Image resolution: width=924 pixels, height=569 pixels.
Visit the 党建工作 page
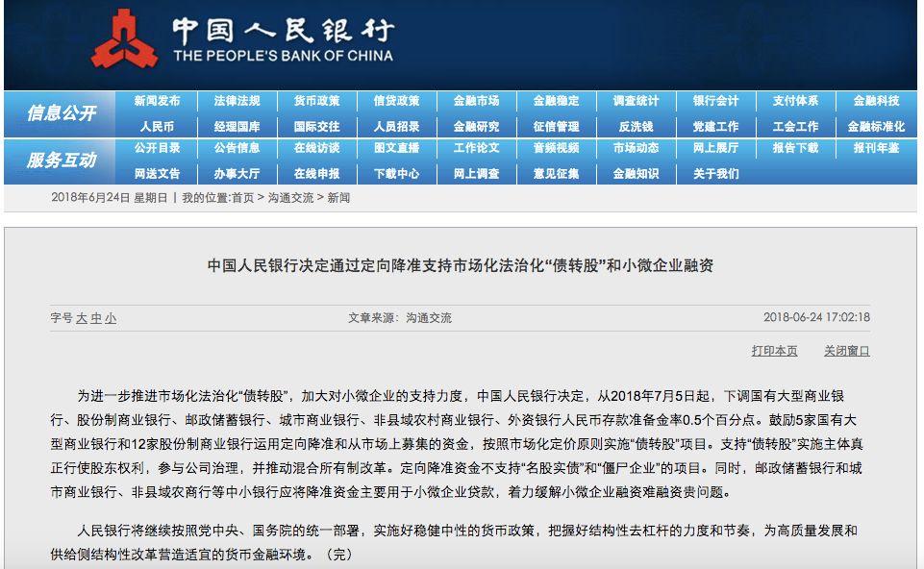[716, 127]
